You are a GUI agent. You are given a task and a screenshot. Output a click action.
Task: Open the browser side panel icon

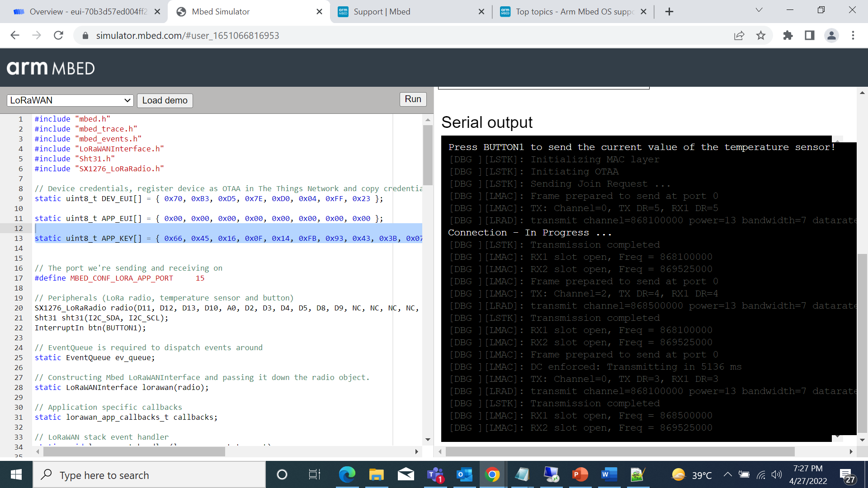tap(810, 35)
